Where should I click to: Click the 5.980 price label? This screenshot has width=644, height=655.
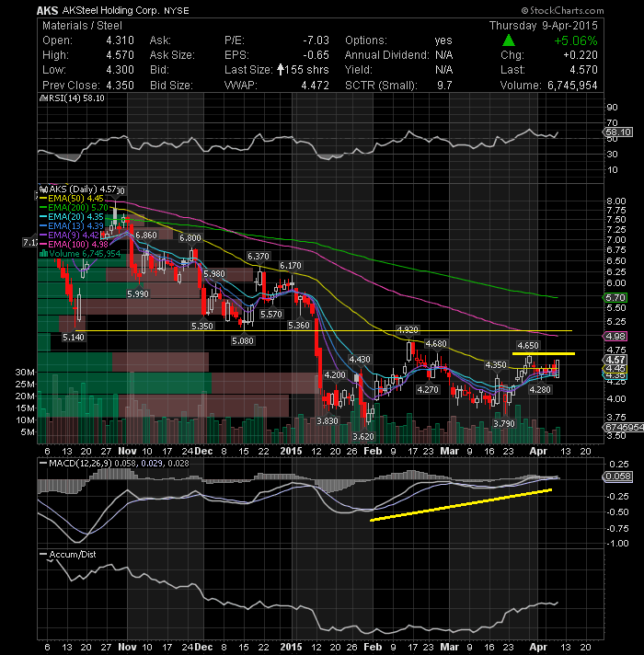(214, 273)
